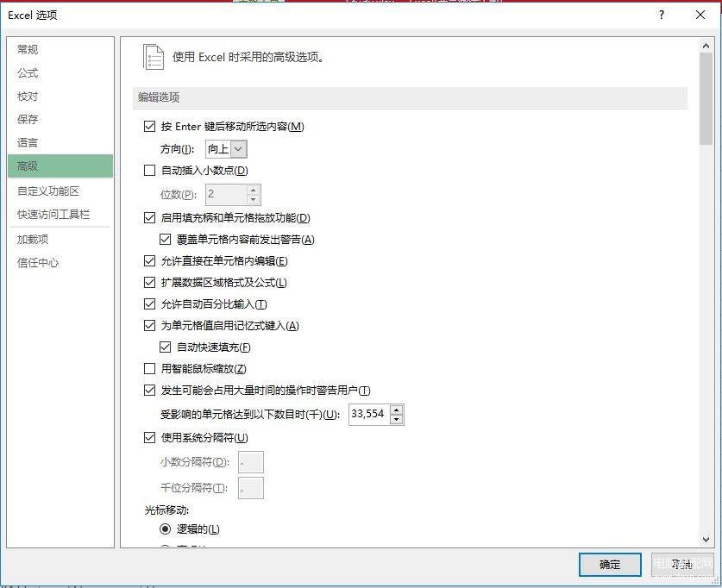722x588 pixels.
Task: Decrease affected cells count spinner arrow
Action: click(x=397, y=419)
